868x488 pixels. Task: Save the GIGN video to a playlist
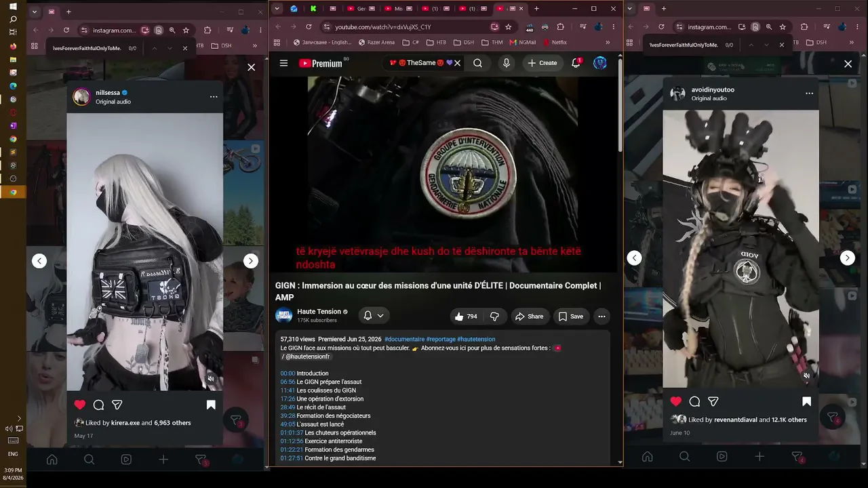coord(570,317)
